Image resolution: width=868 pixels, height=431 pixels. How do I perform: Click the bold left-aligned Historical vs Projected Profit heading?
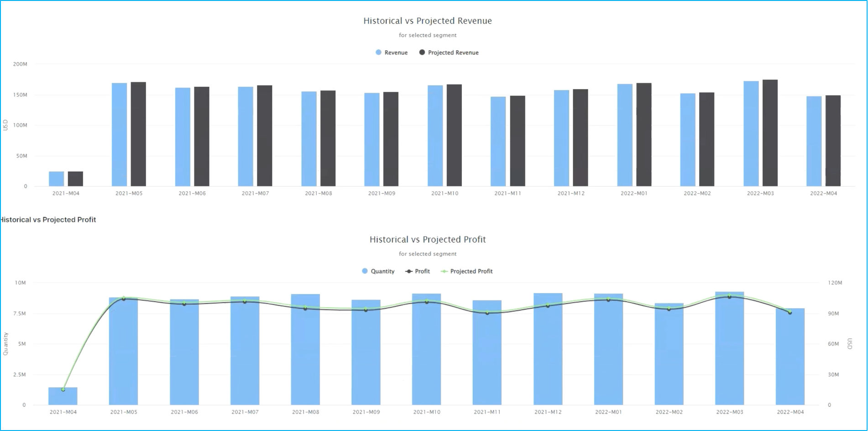click(47, 220)
